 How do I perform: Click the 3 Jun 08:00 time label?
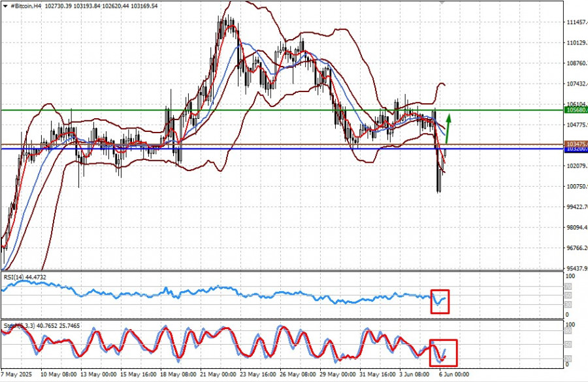414,374
